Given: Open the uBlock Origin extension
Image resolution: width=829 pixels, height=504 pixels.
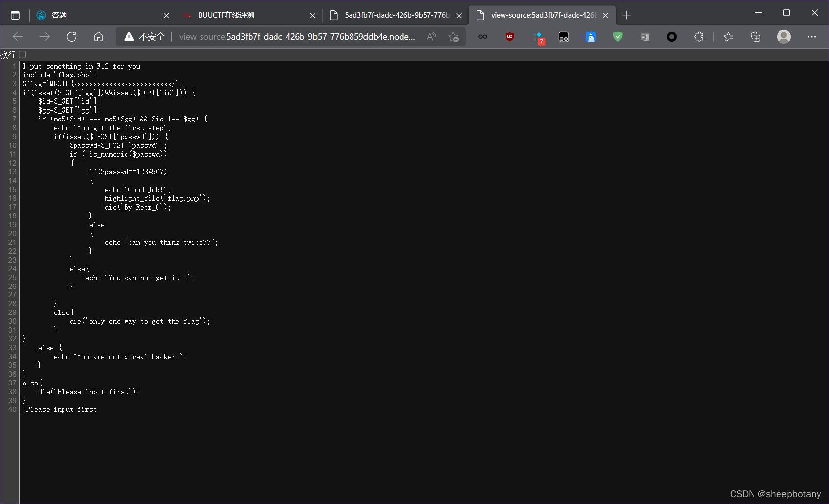Looking at the screenshot, I should click(510, 37).
